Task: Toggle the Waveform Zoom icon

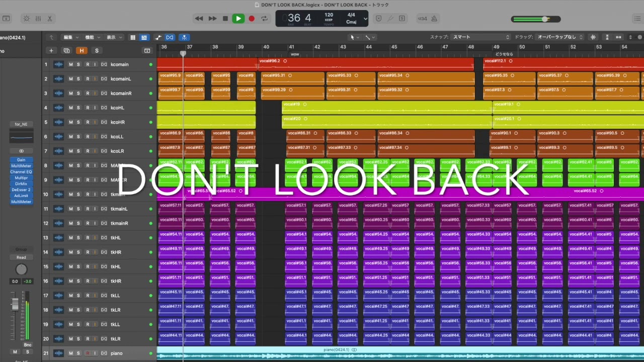Action: coord(593,37)
